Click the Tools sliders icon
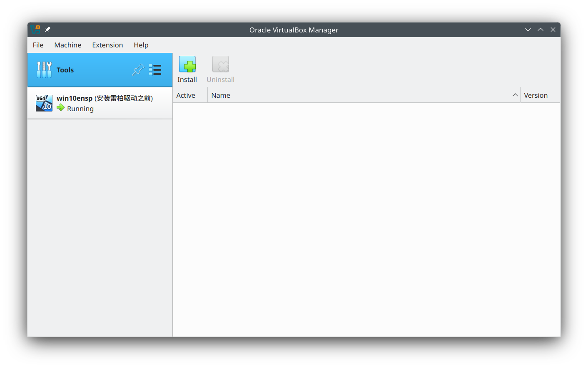This screenshot has height=369, width=588. [x=44, y=69]
